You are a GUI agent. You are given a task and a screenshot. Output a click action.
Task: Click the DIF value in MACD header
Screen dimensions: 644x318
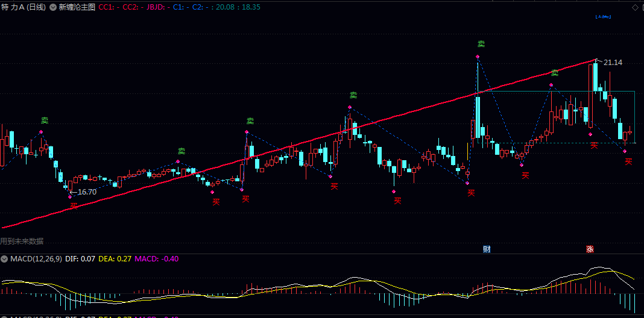pos(79,259)
